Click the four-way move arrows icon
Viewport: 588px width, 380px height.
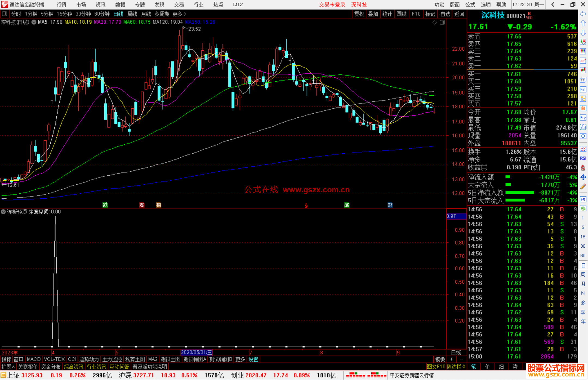click(x=583, y=177)
